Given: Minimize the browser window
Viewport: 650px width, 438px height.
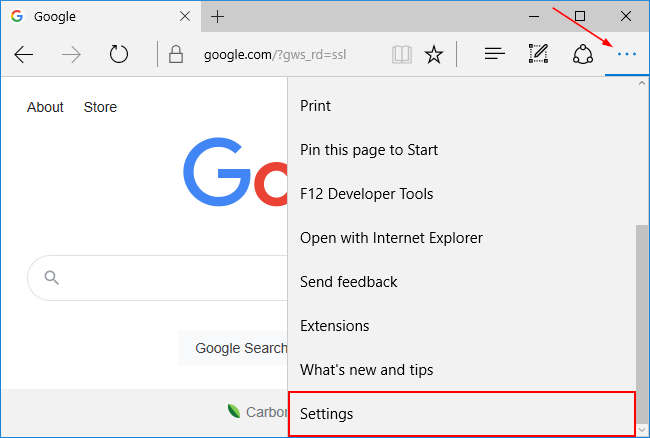Looking at the screenshot, I should tap(534, 17).
